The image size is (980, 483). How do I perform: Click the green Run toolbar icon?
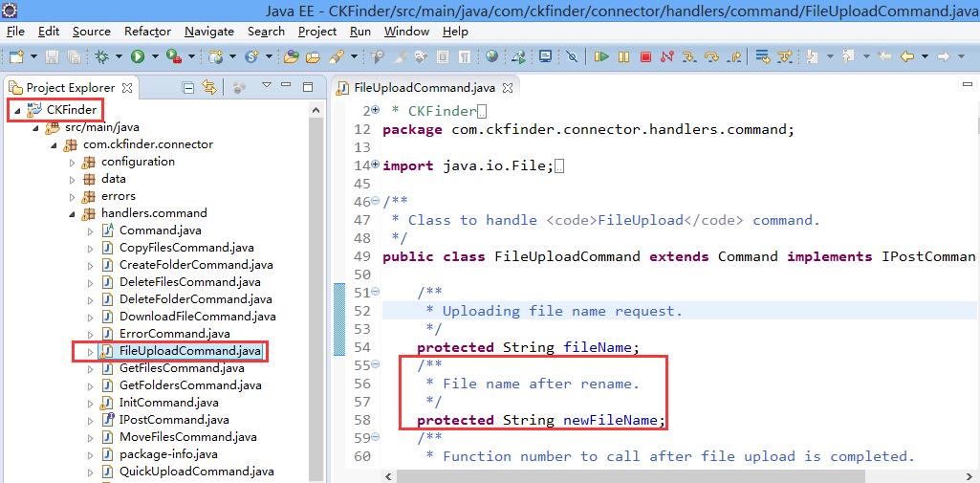pos(138,56)
